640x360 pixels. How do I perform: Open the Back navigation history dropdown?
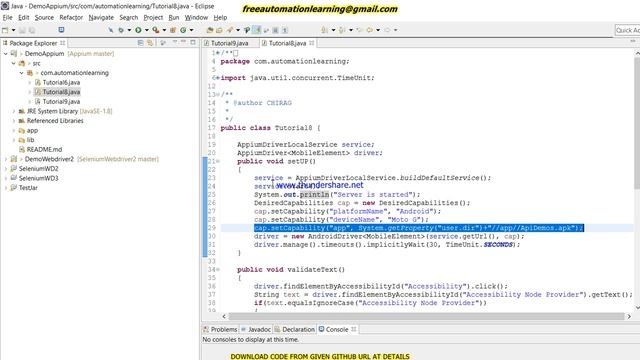(378, 30)
